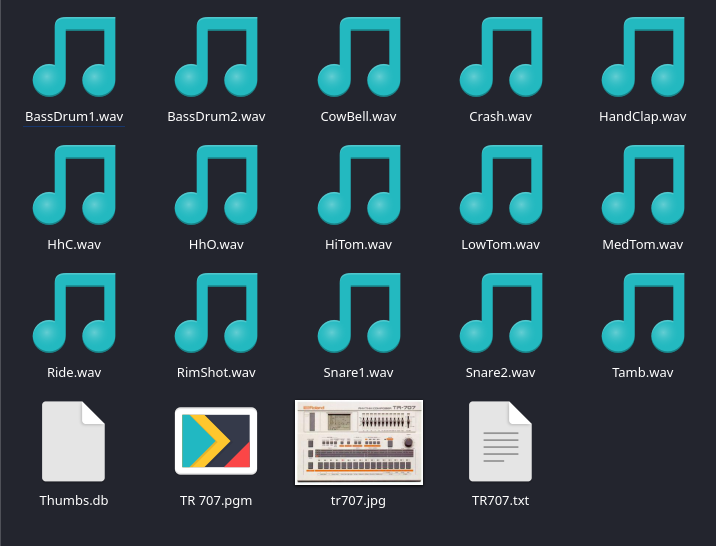Select the Crash.wav audio icon
The image size is (716, 546).
click(501, 57)
